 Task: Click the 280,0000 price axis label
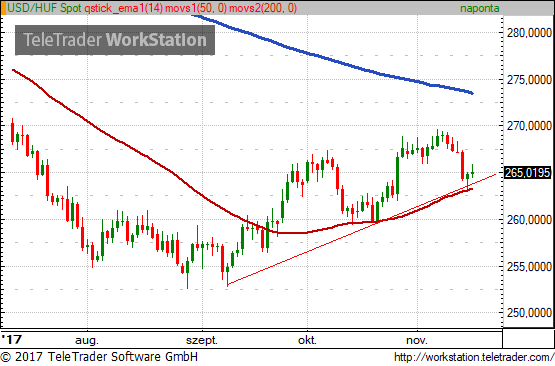point(529,33)
